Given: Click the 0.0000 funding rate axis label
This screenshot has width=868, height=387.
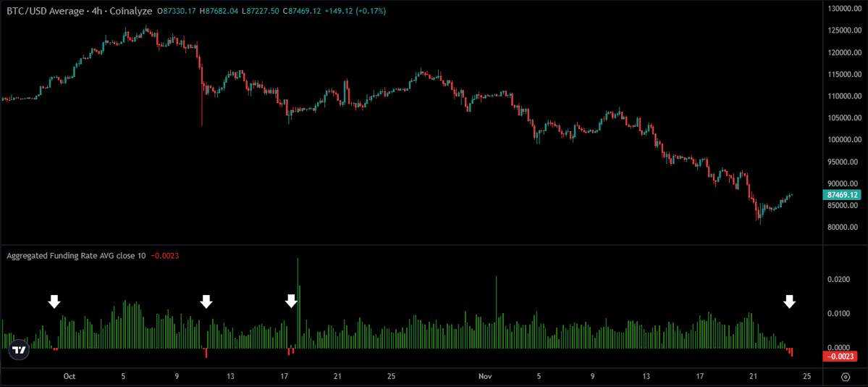Looking at the screenshot, I should 838,348.
